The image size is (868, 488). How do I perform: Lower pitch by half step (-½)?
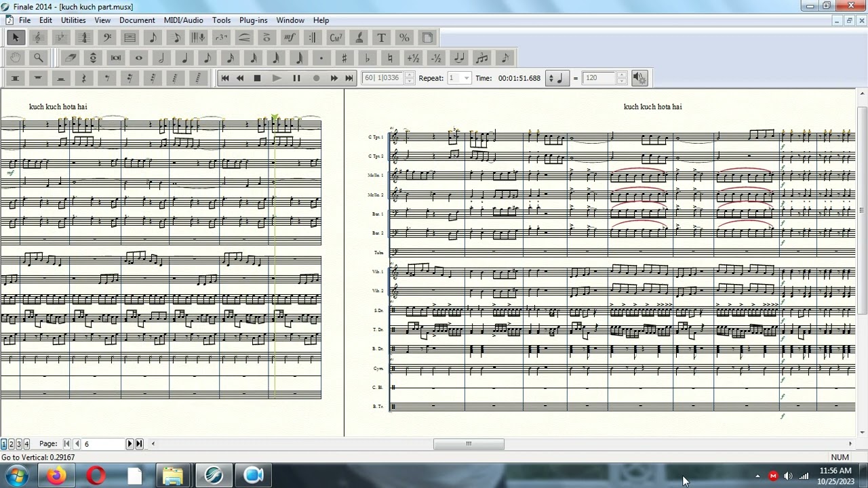pyautogui.click(x=436, y=58)
